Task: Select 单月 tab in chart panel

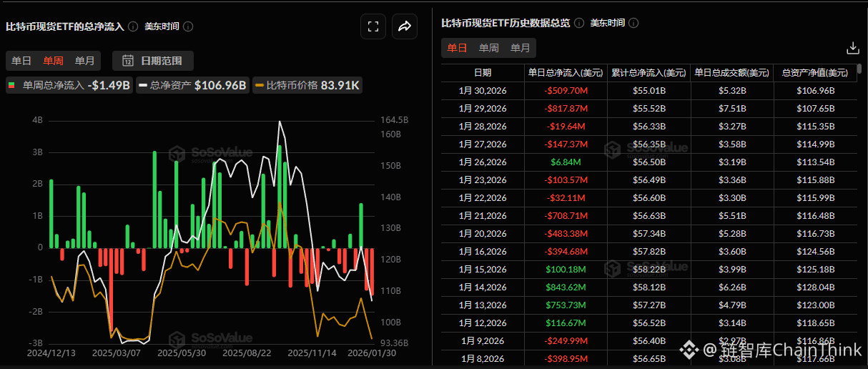Action: pos(84,61)
